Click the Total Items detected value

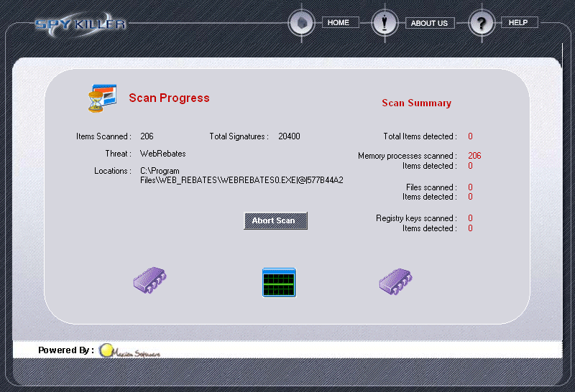470,136
